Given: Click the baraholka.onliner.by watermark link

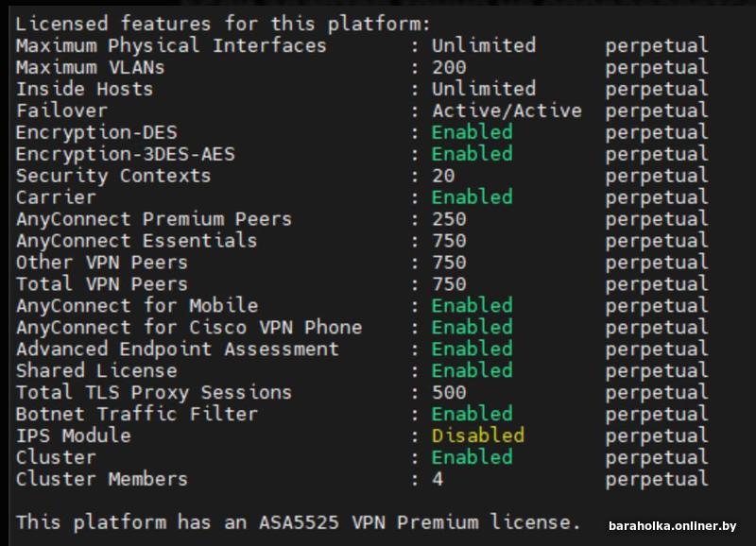Looking at the screenshot, I should coord(673,526).
